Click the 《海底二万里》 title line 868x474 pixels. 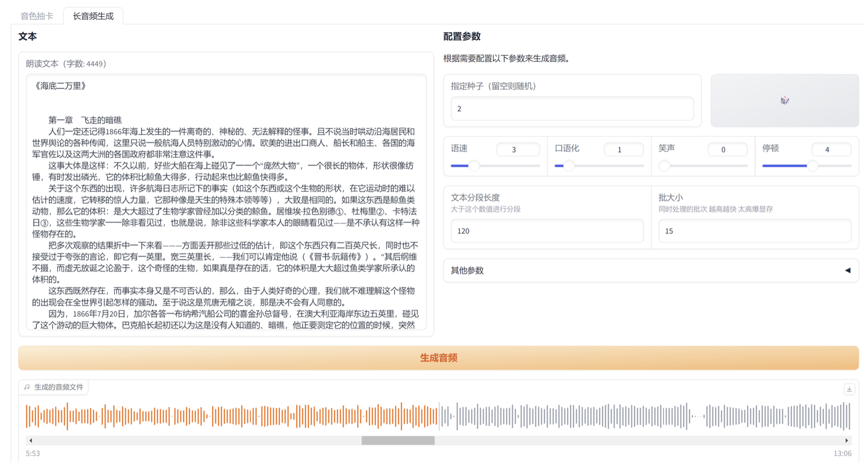pyautogui.click(x=60, y=86)
